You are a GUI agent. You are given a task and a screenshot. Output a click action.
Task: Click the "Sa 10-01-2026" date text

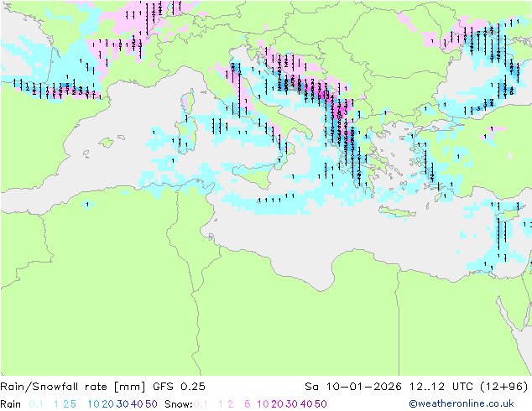[x=353, y=387]
